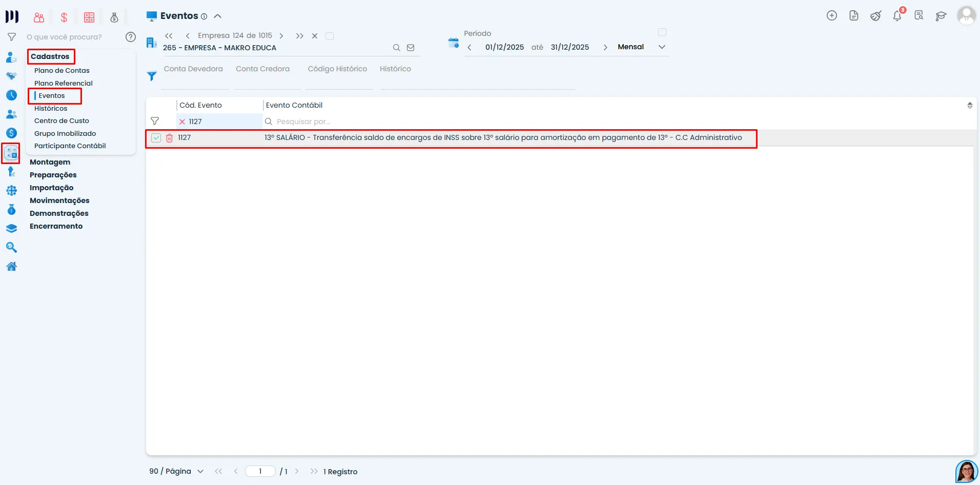
Task: Open the Mensal period dropdown
Action: point(641,47)
